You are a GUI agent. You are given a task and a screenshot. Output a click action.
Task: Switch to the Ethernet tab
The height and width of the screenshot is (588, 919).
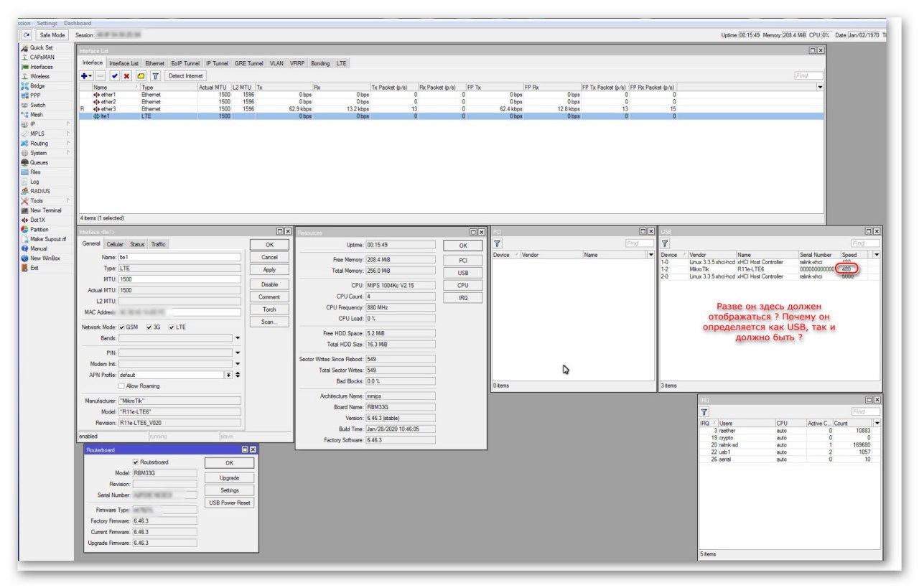[x=155, y=63]
